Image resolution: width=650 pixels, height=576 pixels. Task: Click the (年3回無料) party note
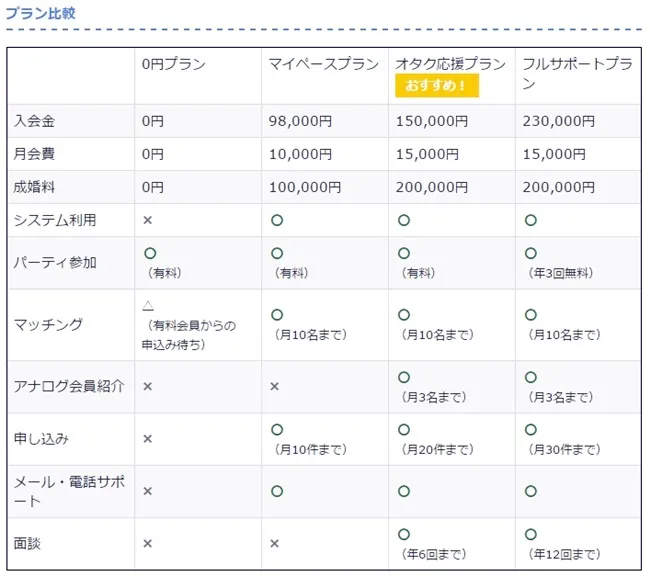561,273
